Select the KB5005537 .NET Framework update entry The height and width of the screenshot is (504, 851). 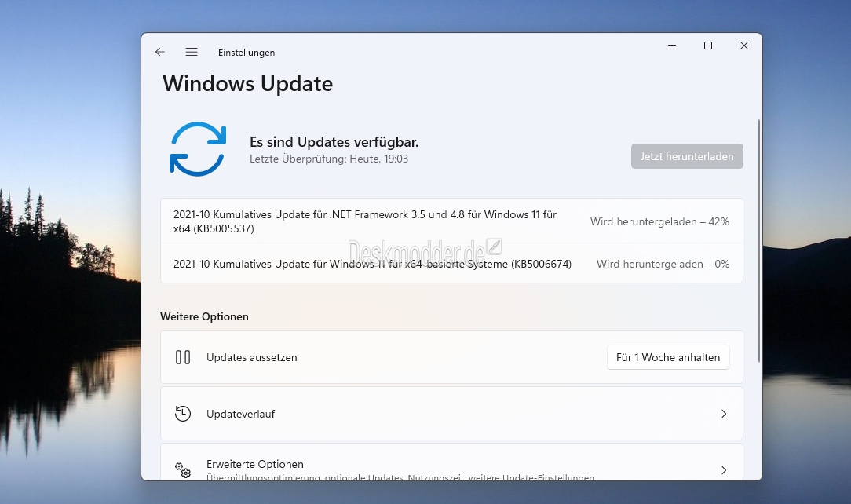(451, 221)
